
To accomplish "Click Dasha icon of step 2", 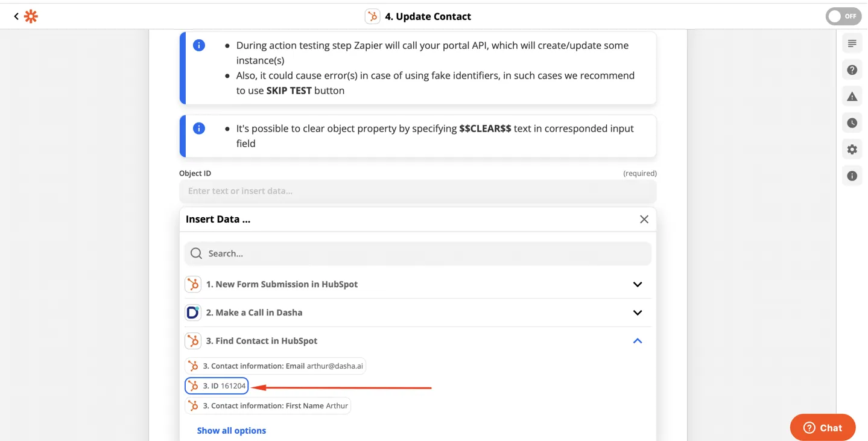I will [193, 313].
